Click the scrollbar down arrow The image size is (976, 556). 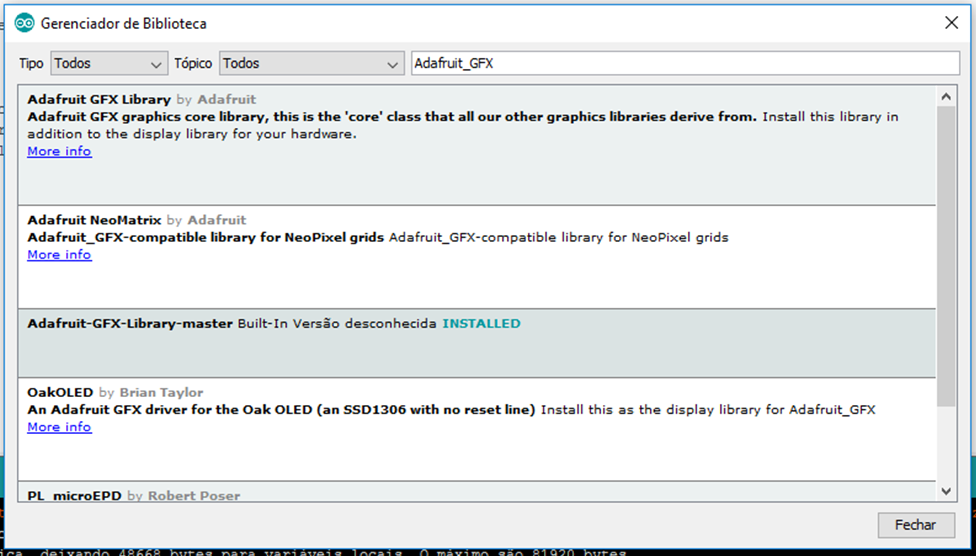point(946,491)
